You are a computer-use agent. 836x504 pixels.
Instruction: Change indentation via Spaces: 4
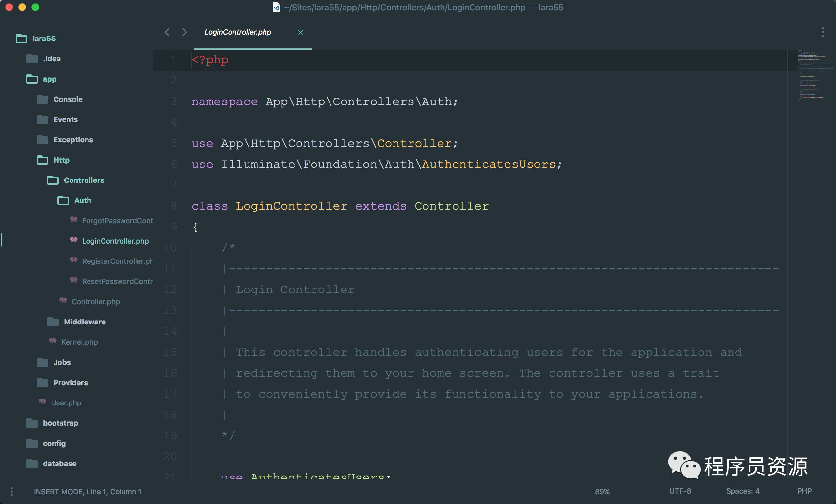(x=743, y=491)
